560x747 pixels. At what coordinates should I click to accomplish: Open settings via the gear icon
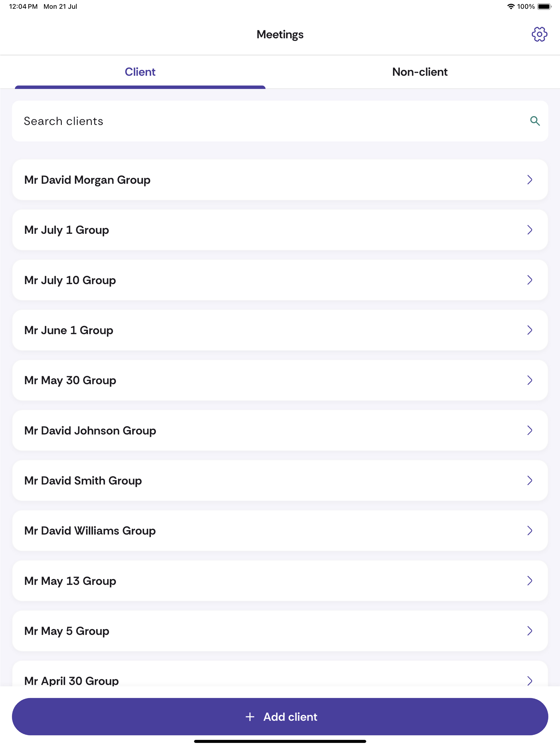coord(539,34)
